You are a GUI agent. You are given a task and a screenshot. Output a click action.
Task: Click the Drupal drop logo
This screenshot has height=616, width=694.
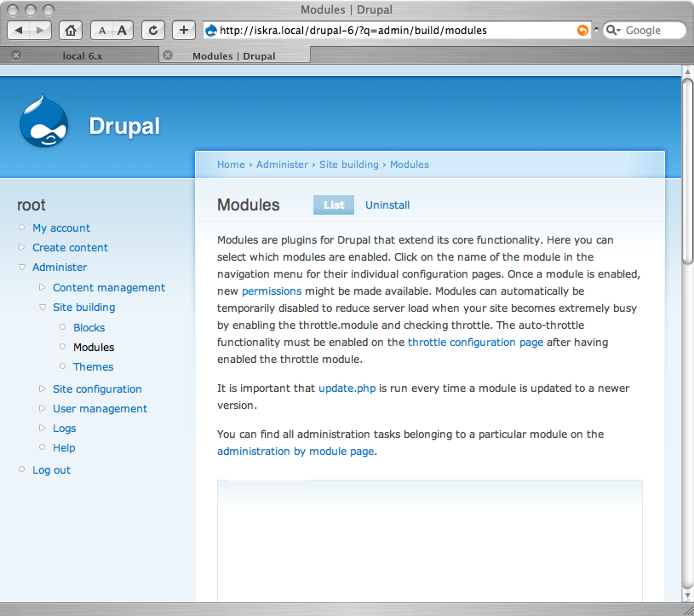click(43, 121)
